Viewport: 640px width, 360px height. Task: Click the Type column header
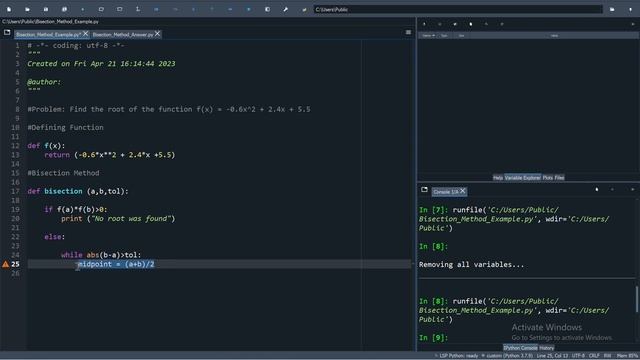pos(444,36)
